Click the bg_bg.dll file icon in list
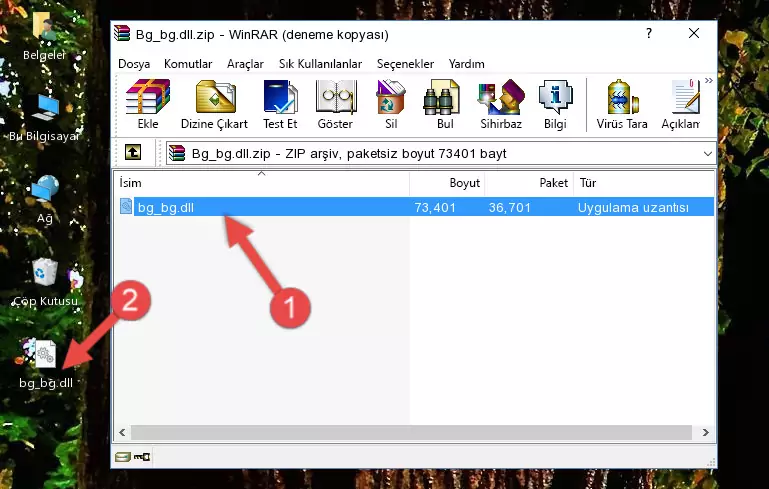Image resolution: width=769 pixels, height=489 pixels. pyautogui.click(x=126, y=206)
